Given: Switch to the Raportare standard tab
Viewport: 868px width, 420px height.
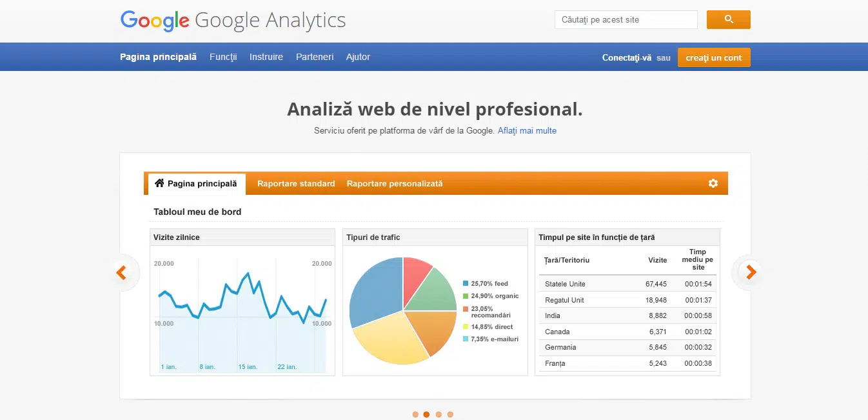Looking at the screenshot, I should [296, 184].
